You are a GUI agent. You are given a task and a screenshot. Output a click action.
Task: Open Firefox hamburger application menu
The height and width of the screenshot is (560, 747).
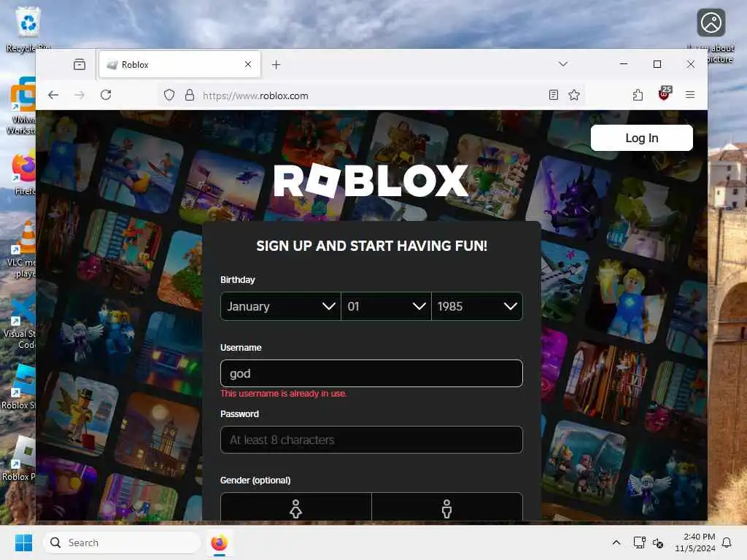click(x=690, y=95)
